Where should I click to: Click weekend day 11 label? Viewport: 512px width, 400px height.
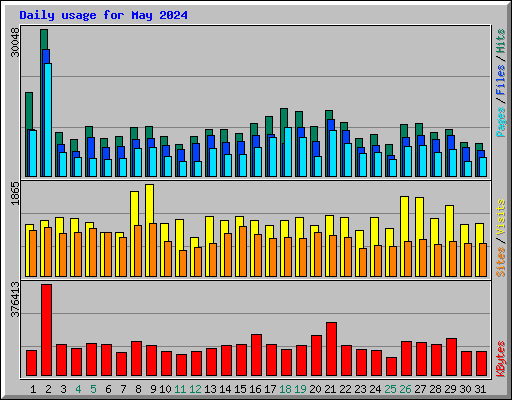point(180,389)
